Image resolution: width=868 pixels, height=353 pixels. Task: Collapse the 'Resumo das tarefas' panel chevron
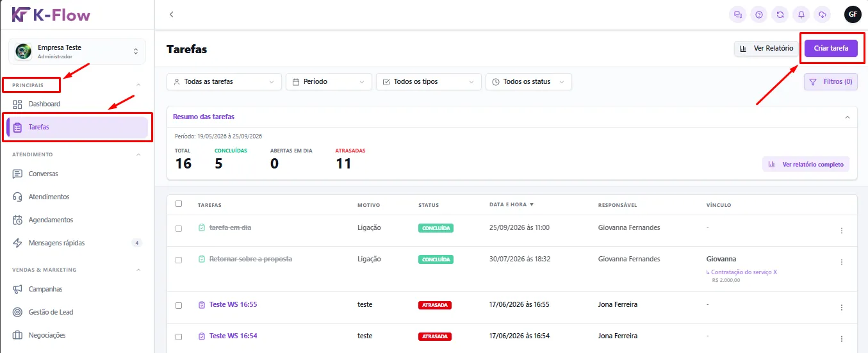click(x=848, y=117)
